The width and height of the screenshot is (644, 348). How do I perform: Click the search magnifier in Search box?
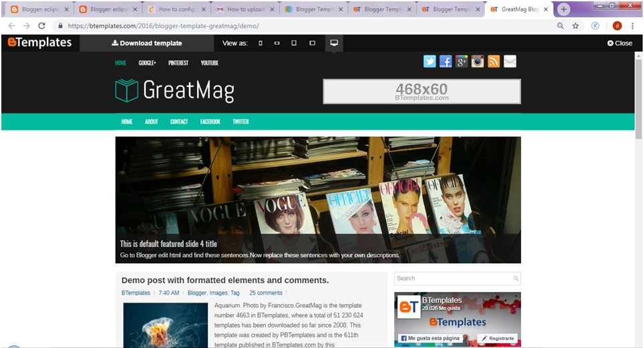click(x=516, y=279)
